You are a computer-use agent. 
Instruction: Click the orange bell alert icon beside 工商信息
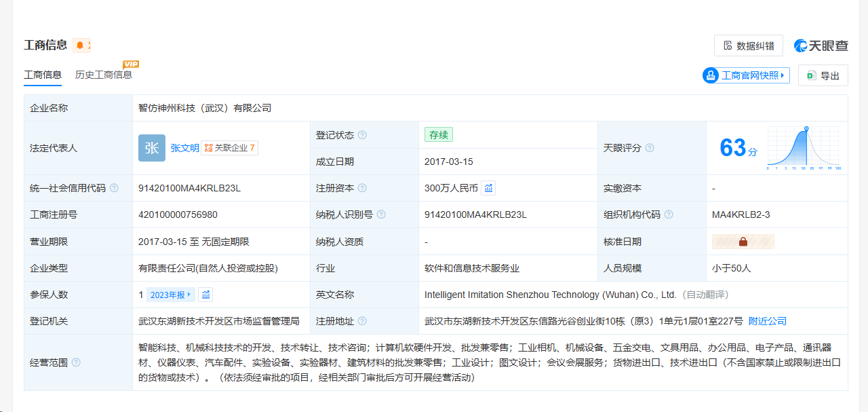81,45
